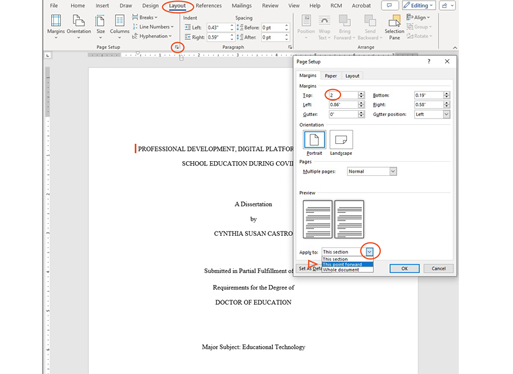Click the ruler tab selector icon
The image size is (513, 374).
(x=48, y=55)
